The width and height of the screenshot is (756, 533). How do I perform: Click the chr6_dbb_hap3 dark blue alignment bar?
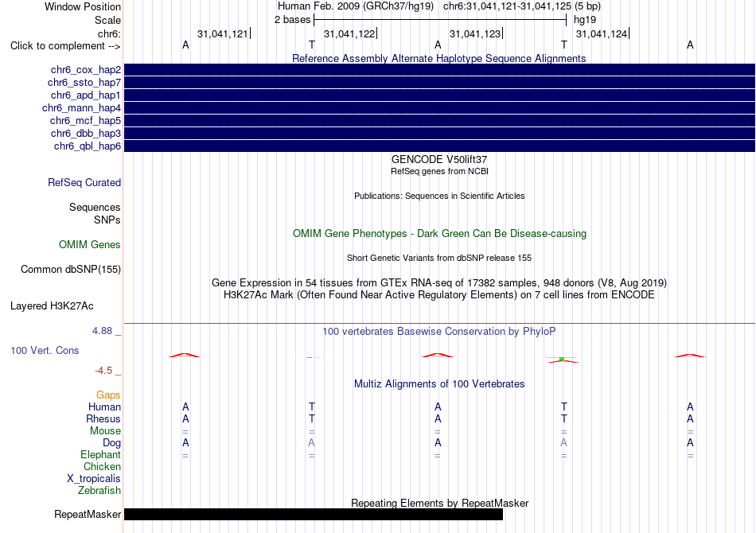click(439, 133)
